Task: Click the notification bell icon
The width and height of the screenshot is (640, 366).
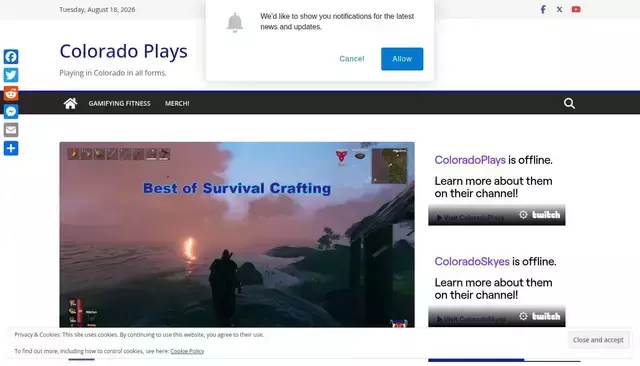Action: point(235,22)
